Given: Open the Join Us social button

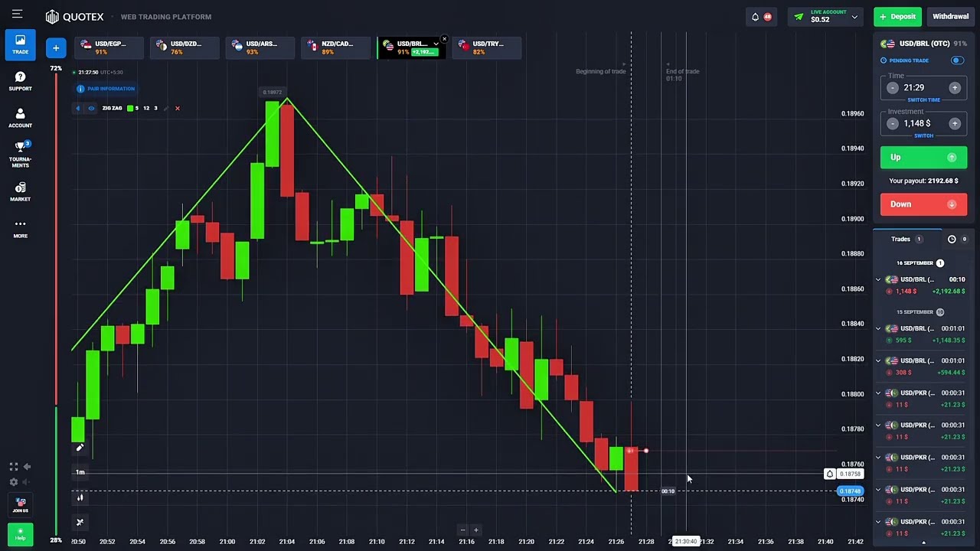Looking at the screenshot, I should (20, 505).
